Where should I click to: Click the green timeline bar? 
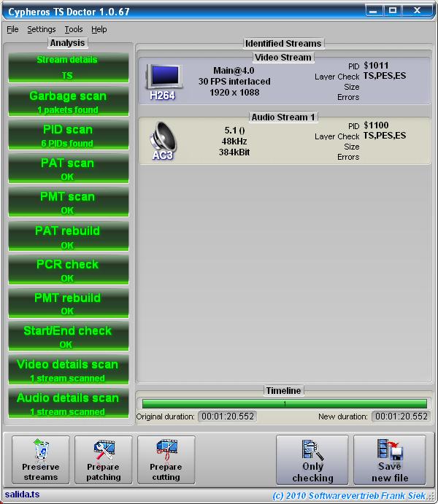pyautogui.click(x=285, y=403)
